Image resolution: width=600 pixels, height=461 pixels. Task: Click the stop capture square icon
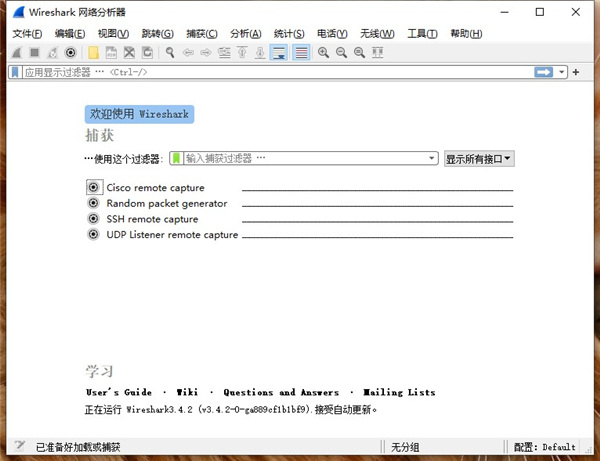coord(35,52)
